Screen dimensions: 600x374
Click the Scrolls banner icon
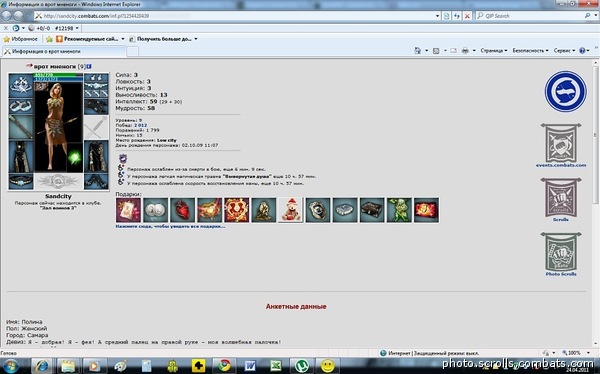click(x=561, y=199)
